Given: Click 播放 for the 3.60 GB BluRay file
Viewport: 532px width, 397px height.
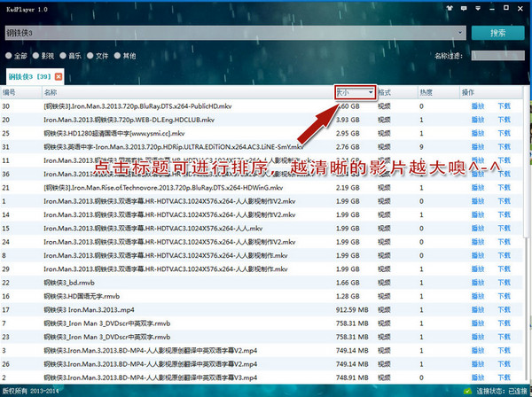Looking at the screenshot, I should pyautogui.click(x=478, y=106).
